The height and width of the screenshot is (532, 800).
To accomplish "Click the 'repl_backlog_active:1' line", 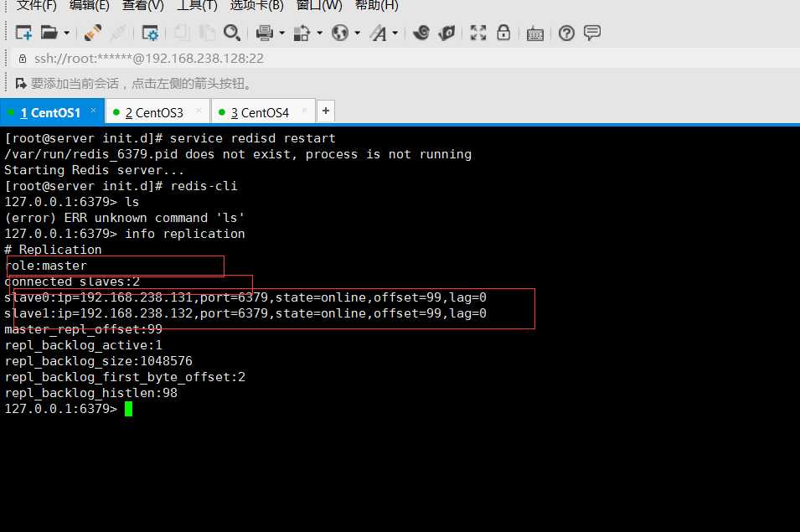I will (83, 345).
